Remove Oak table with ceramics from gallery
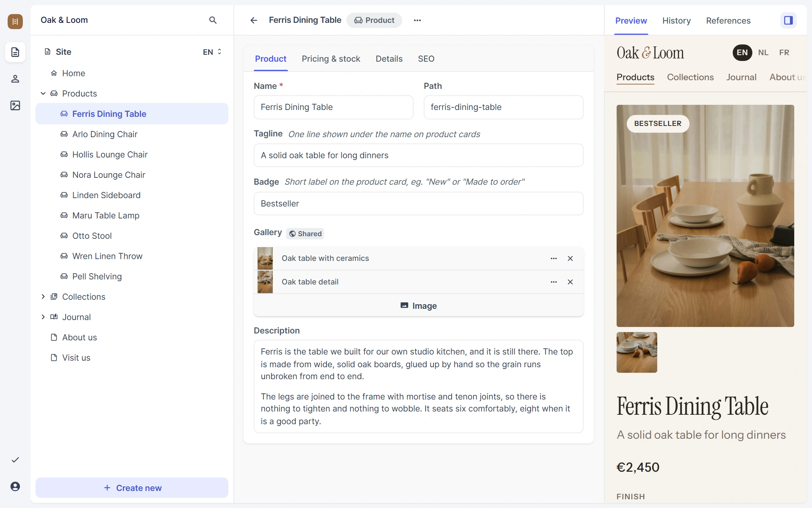This screenshot has height=508, width=812. tap(570, 258)
